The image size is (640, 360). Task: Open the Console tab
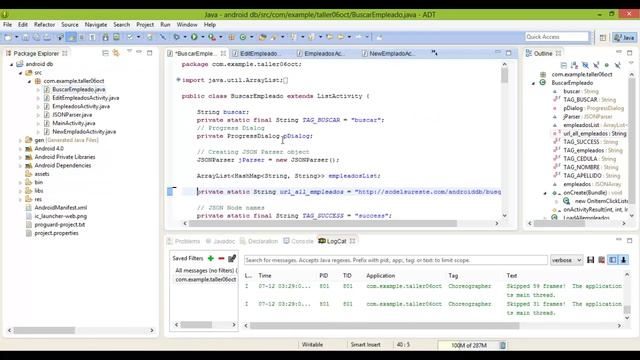[299, 241]
